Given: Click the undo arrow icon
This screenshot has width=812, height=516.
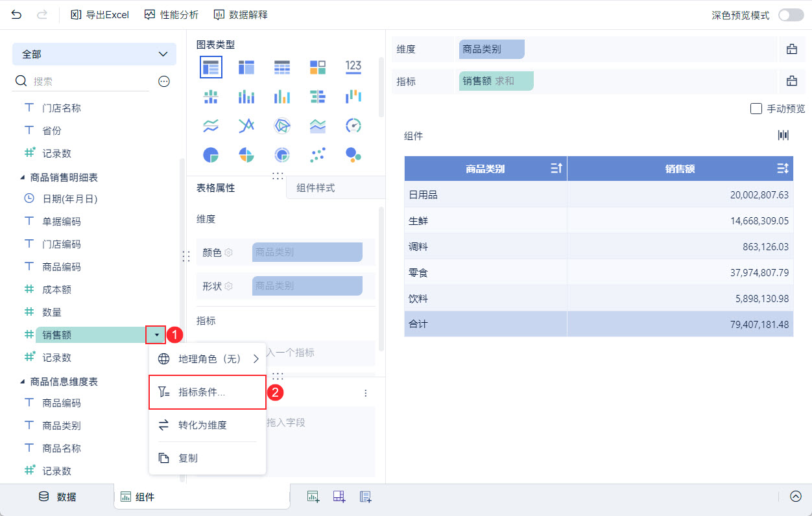Looking at the screenshot, I should (17, 14).
